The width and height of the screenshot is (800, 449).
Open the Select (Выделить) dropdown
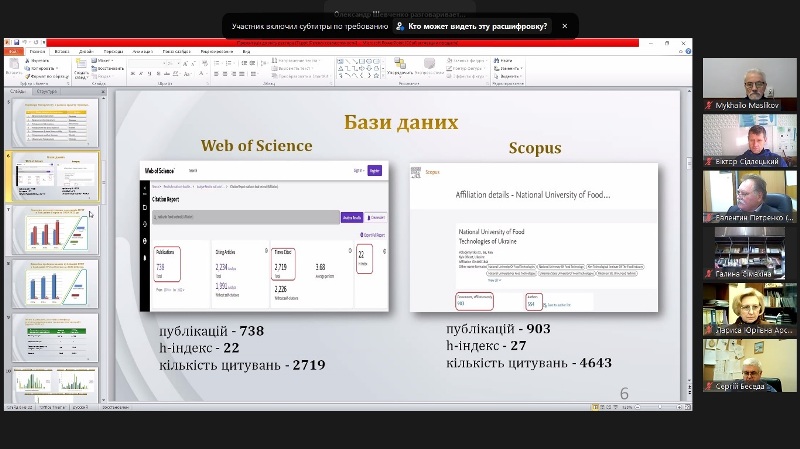[x=508, y=77]
